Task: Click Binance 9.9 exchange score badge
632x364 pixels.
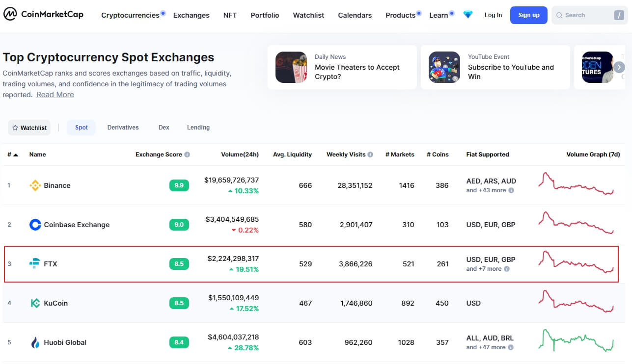Action: 179,185
